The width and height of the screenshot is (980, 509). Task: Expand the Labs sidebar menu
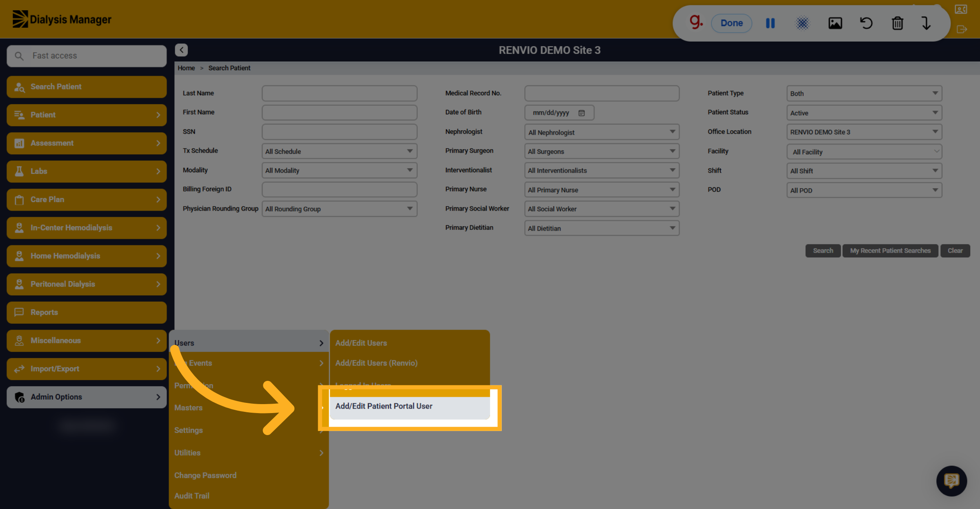[x=87, y=171]
